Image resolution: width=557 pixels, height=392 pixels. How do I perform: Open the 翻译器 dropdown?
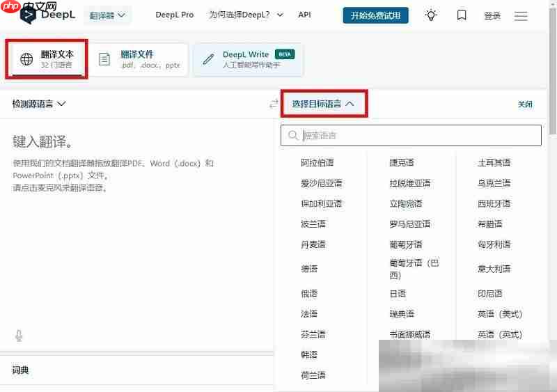107,15
